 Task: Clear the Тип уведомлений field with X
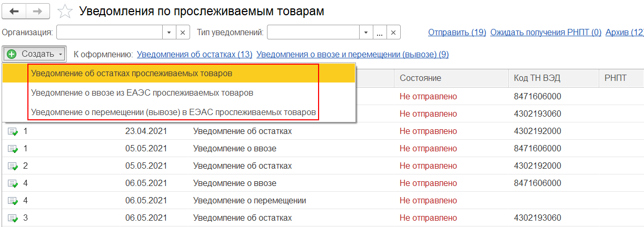(x=393, y=33)
